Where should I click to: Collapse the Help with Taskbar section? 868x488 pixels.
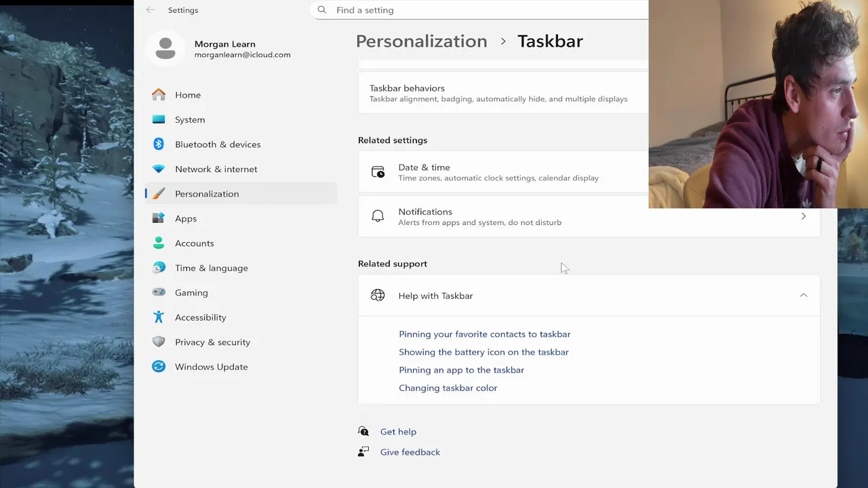click(x=803, y=296)
